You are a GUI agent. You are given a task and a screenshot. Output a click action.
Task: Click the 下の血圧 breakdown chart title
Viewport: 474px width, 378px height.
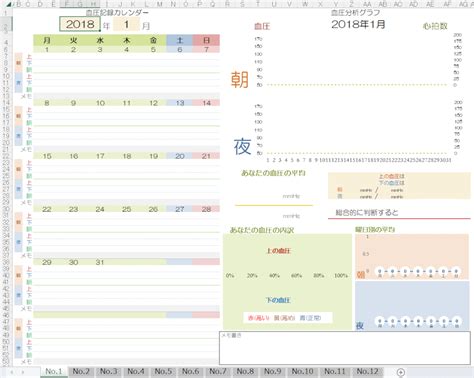[x=278, y=300]
